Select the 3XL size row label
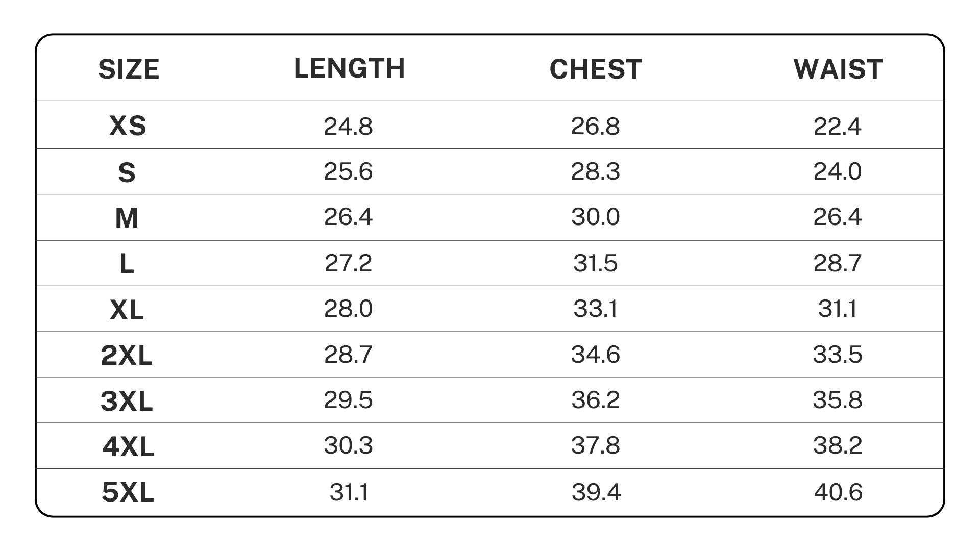This screenshot has height=551, width=980. pos(127,401)
